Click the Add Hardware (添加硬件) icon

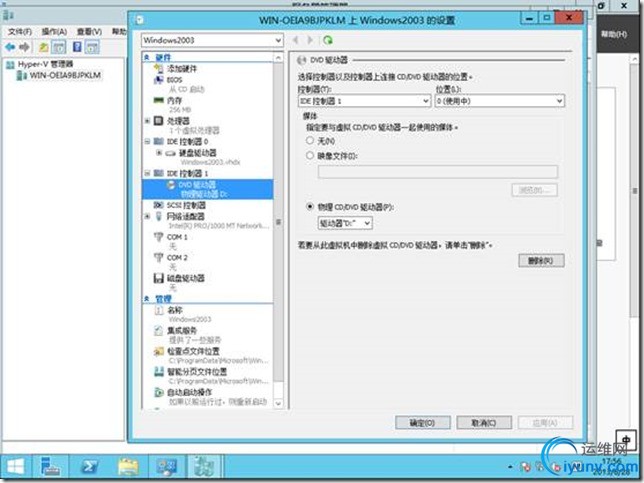[159, 69]
